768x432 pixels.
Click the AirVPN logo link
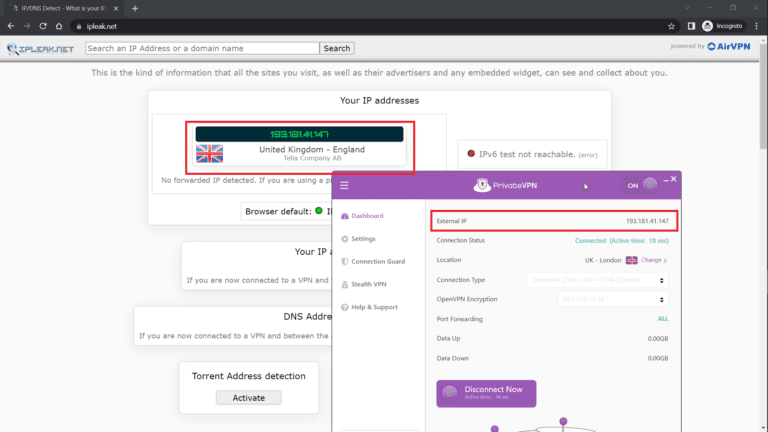click(729, 47)
